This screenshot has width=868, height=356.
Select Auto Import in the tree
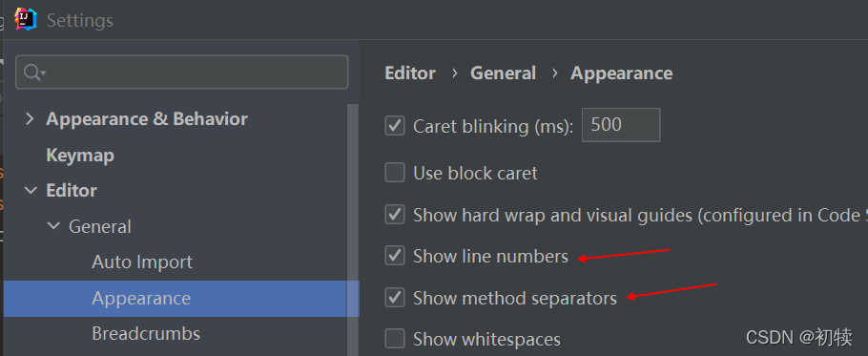[142, 262]
